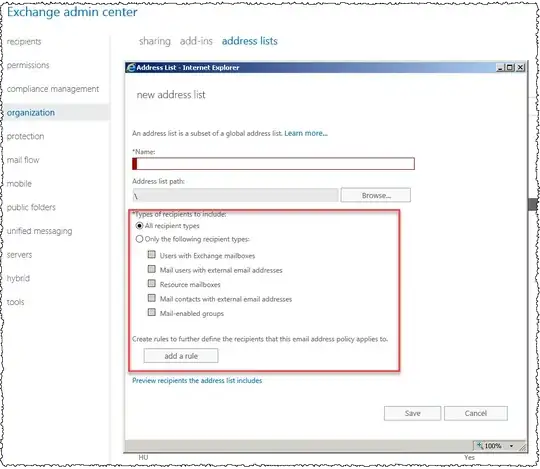Click the Address list path field
Viewport: 540px width, 469px height.
click(235, 196)
